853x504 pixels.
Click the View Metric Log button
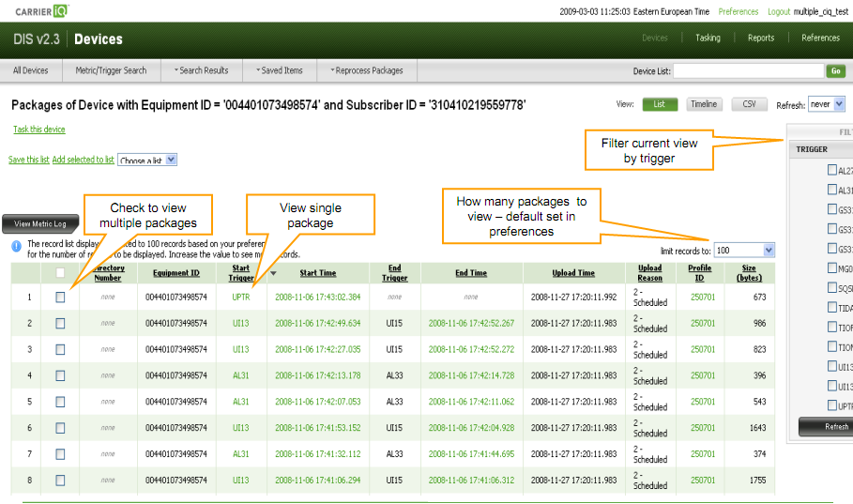point(39,223)
